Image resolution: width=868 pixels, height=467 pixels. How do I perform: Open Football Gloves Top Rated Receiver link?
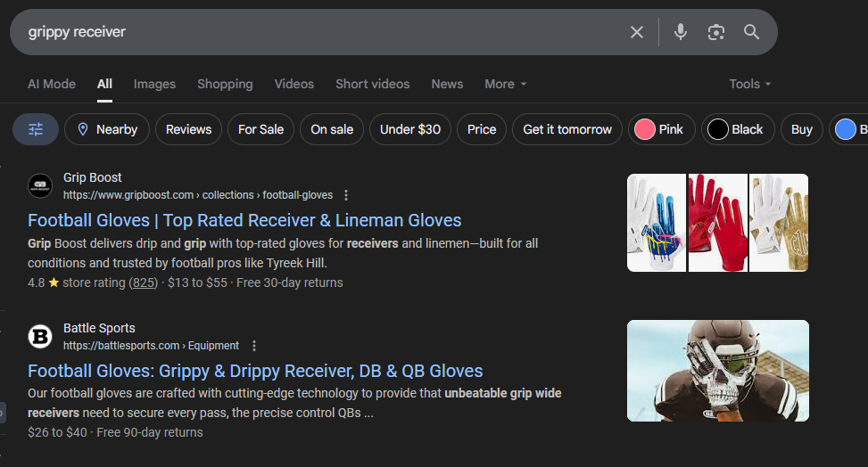(244, 220)
